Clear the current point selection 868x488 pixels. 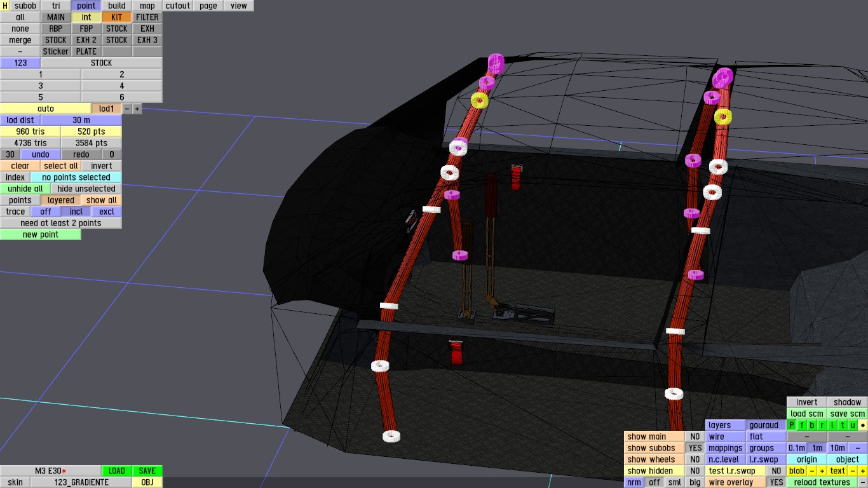coord(20,166)
